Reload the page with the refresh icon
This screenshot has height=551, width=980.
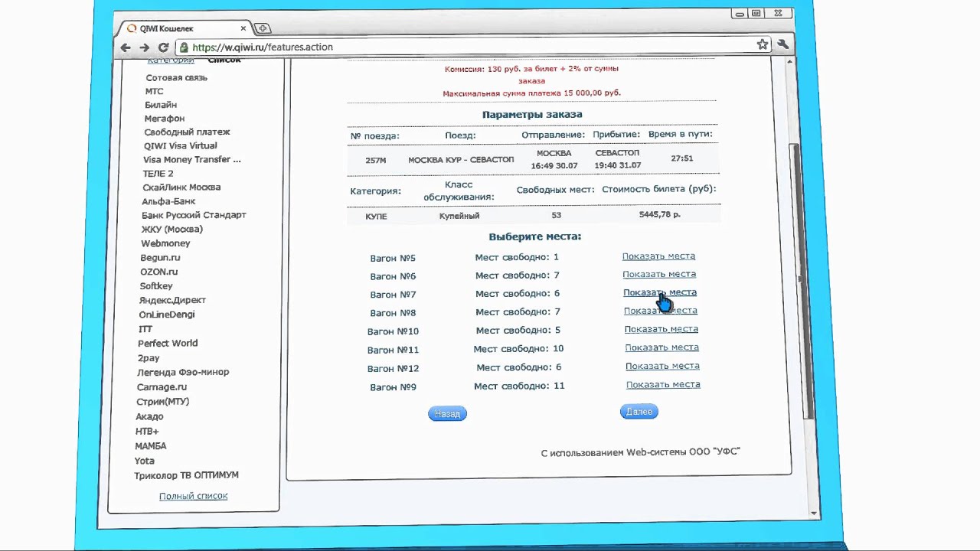click(x=163, y=47)
